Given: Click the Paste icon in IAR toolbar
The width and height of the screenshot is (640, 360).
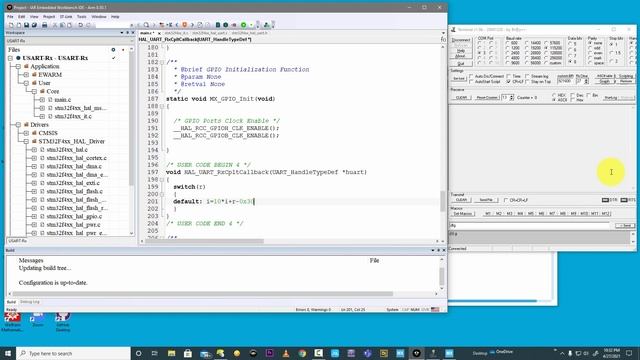Looking at the screenshot, I should point(70,25).
